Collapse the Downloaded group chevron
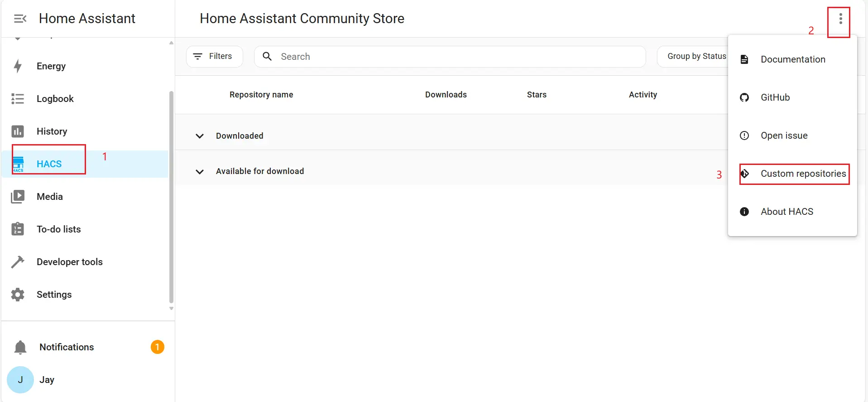Image resolution: width=868 pixels, height=402 pixels. click(199, 136)
